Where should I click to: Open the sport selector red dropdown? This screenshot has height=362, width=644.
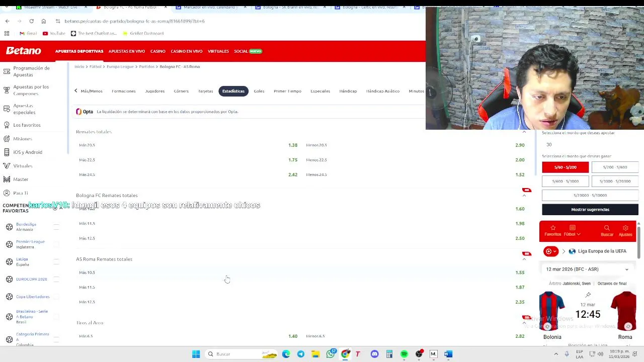pyautogui.click(x=551, y=251)
